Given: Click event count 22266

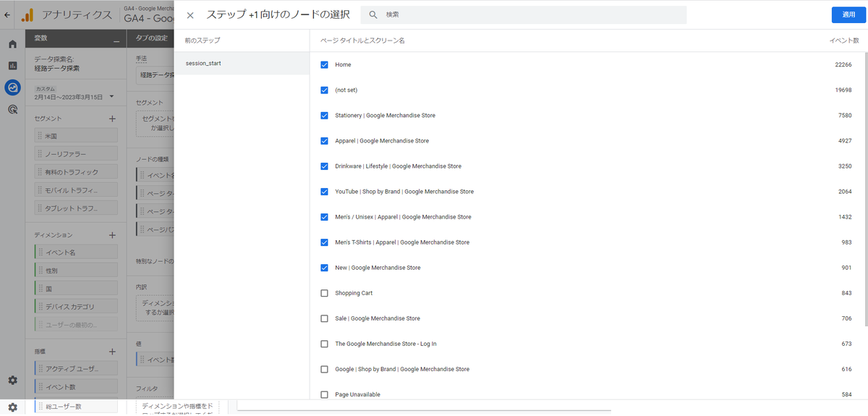Looking at the screenshot, I should click(x=843, y=65).
